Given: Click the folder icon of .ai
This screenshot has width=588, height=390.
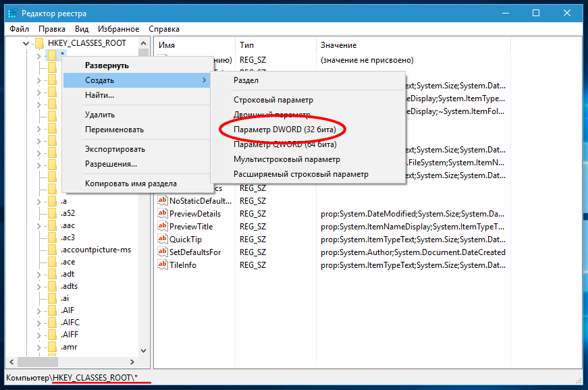Looking at the screenshot, I should [x=52, y=298].
